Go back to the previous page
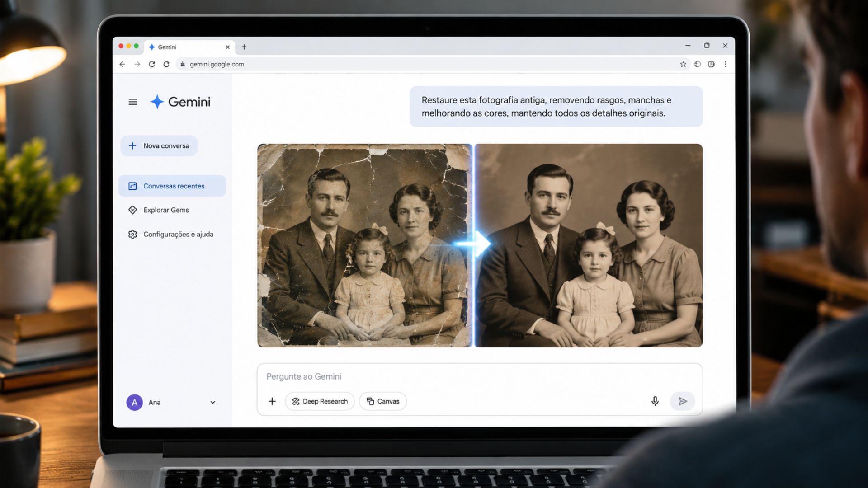868x488 pixels. coord(122,64)
